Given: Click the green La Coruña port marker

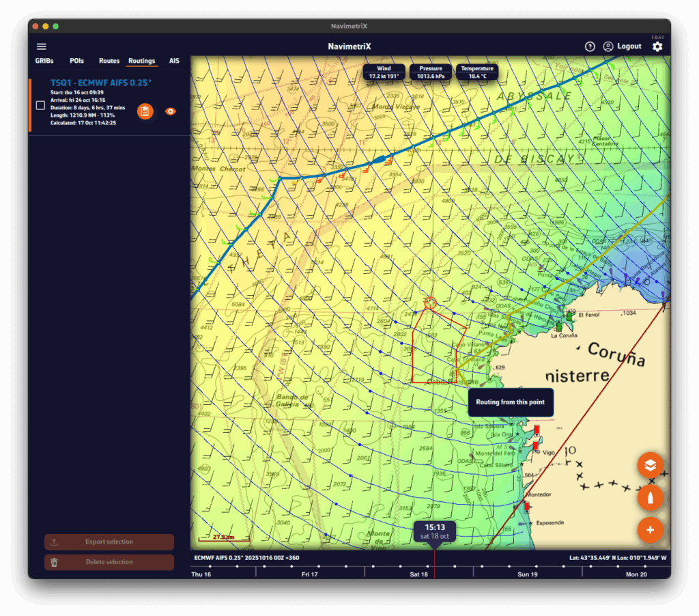Looking at the screenshot, I should [569, 317].
